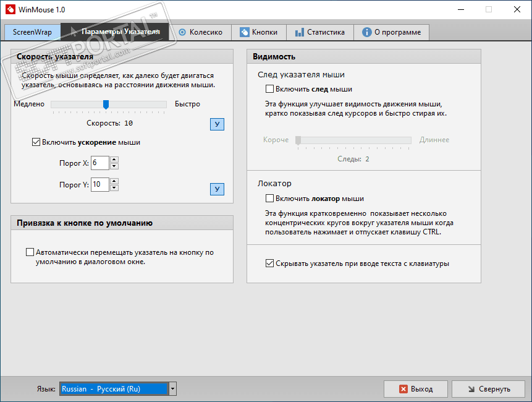Click the Следы: 2 value text
The image size is (532, 402).
[x=353, y=159]
